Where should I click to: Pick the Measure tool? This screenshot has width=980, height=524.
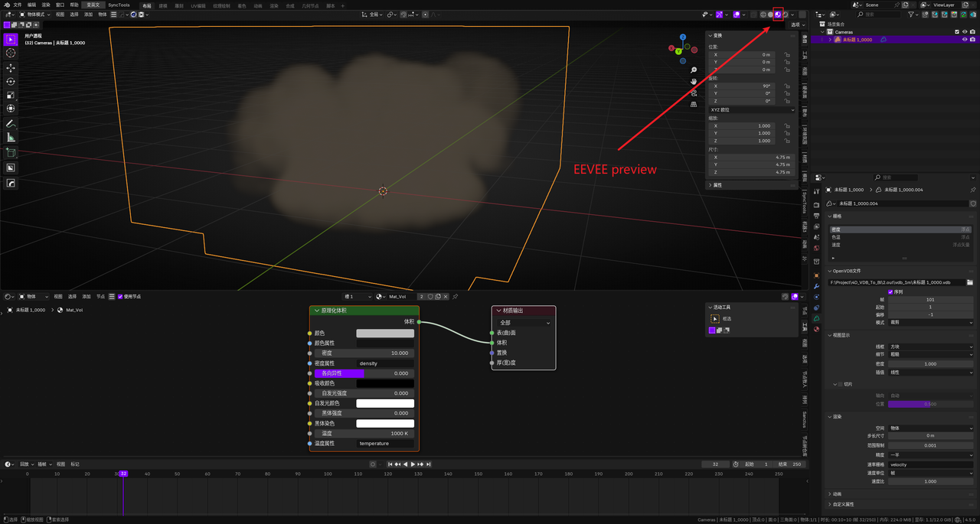pos(11,138)
